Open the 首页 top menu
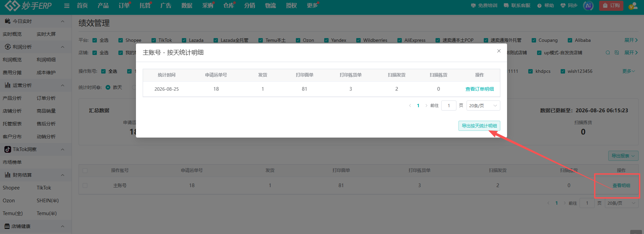This screenshot has height=234, width=644. 82,6
